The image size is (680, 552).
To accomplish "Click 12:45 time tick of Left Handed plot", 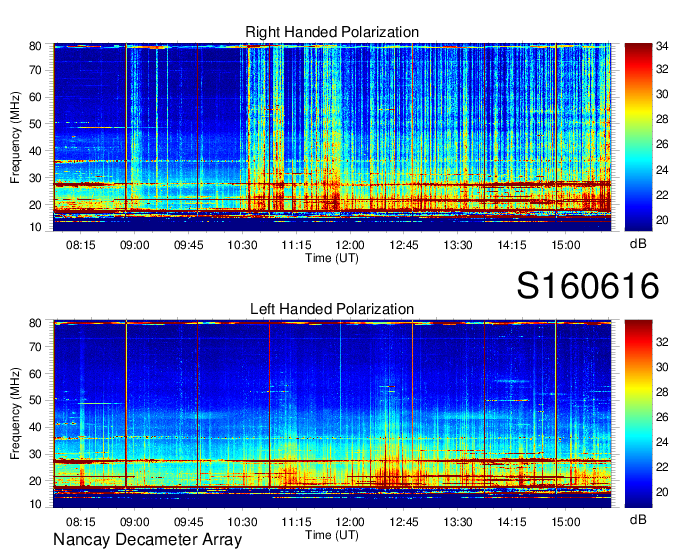I will (x=404, y=522).
